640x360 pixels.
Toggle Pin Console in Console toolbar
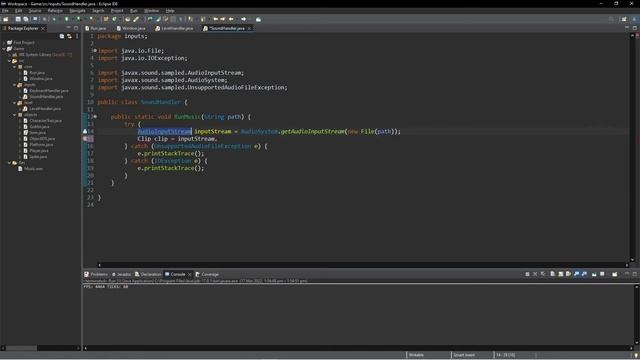pos(594,274)
